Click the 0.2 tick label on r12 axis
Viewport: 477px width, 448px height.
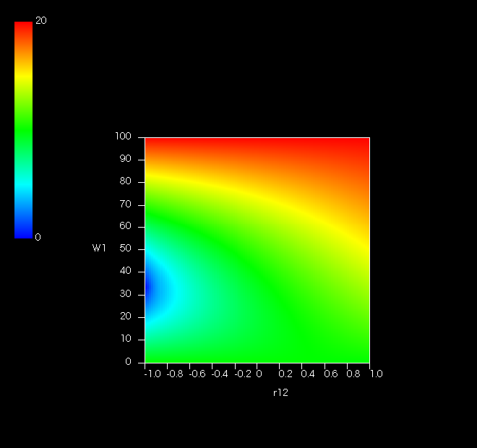coord(285,374)
